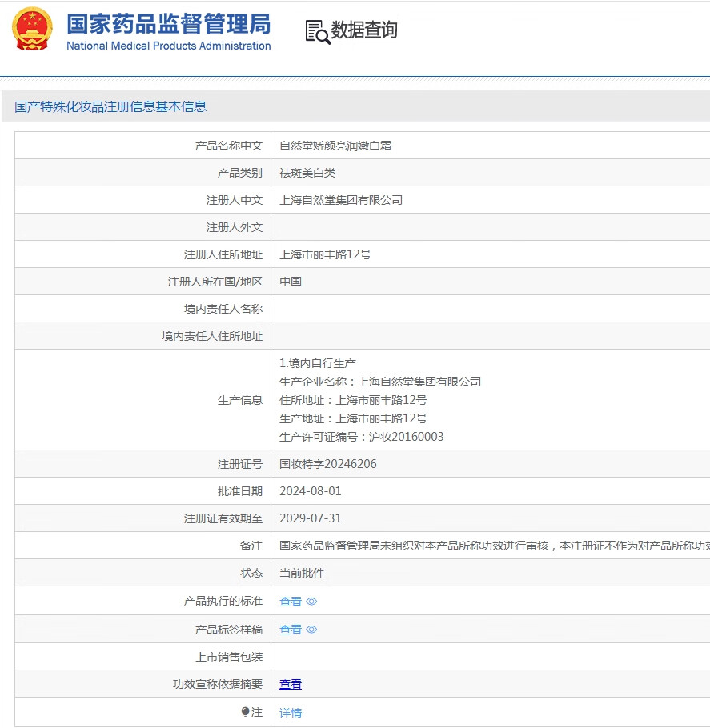Click the 功效宣称依据摘要 label
The height and width of the screenshot is (728, 710).
pos(218,684)
